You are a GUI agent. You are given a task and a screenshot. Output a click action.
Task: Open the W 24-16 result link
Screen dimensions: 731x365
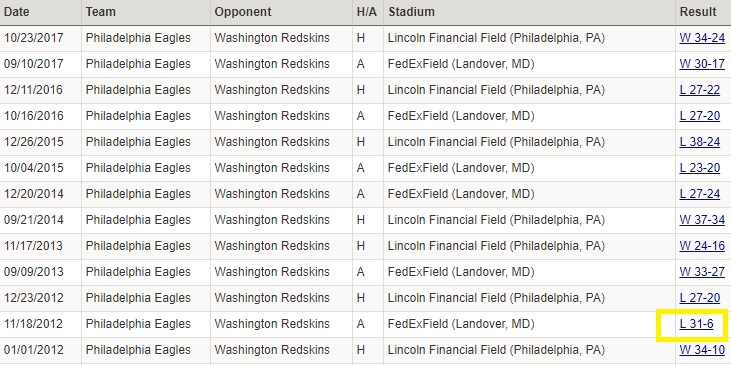coord(702,246)
